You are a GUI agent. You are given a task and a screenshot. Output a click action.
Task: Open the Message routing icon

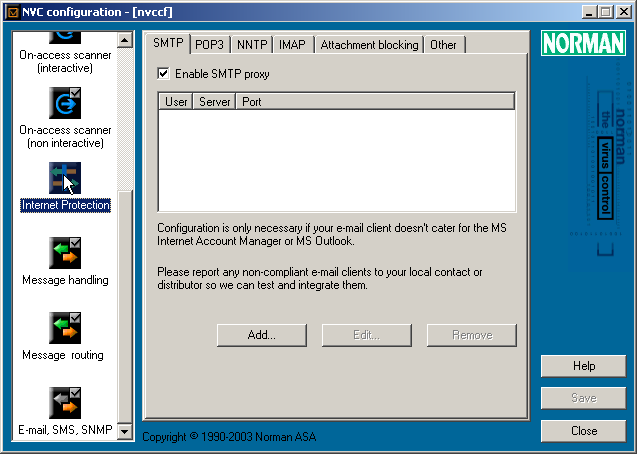65,328
